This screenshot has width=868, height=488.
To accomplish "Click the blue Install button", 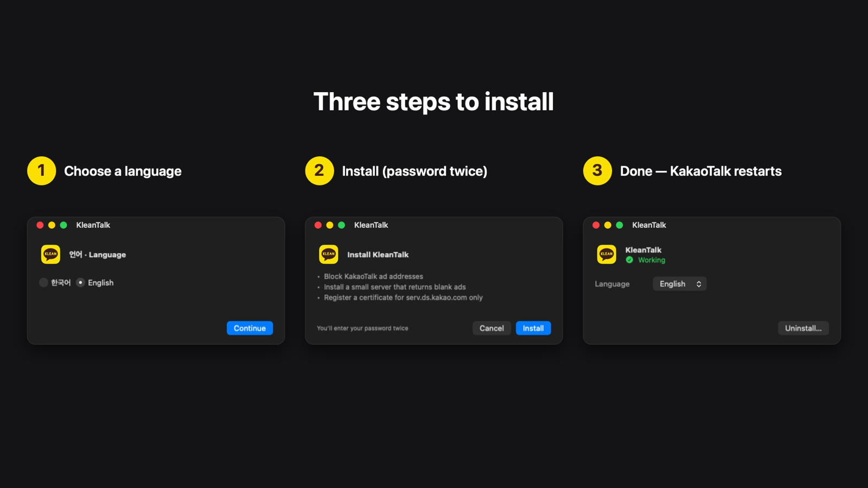I will [x=533, y=328].
